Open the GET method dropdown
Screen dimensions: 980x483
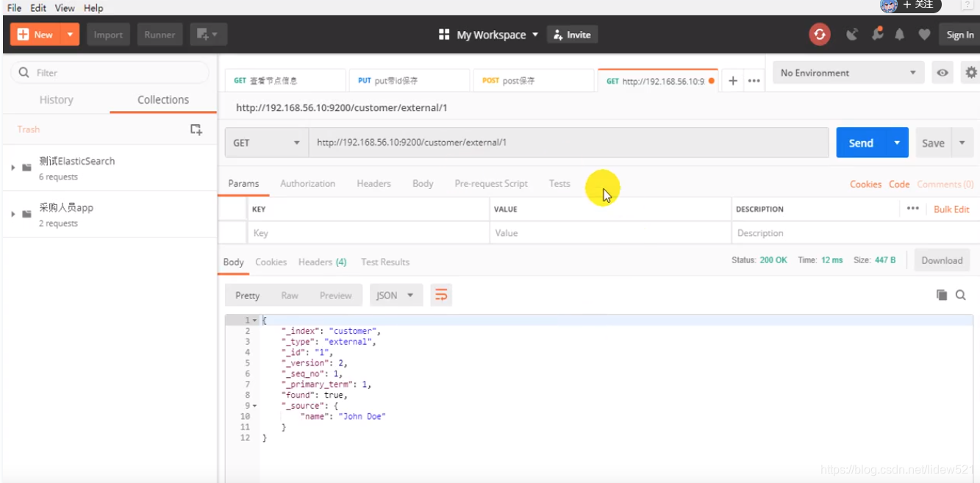pyautogui.click(x=266, y=143)
